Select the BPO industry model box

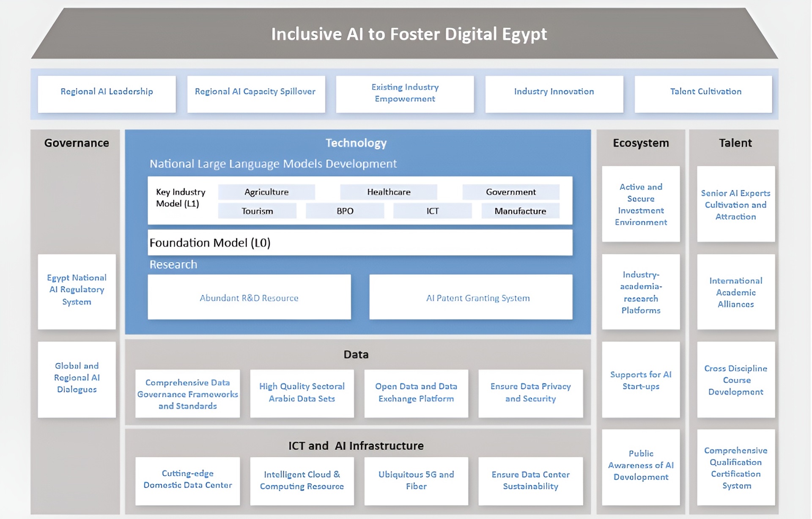[345, 211]
